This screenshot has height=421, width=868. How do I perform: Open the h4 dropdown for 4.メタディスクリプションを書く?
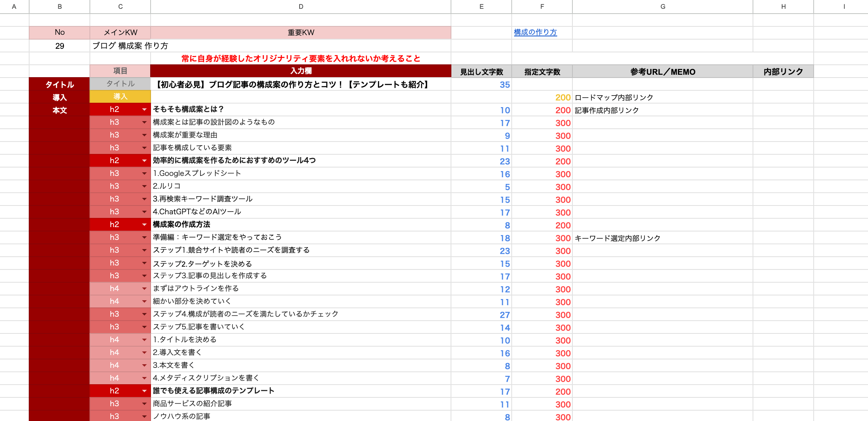[x=144, y=378]
